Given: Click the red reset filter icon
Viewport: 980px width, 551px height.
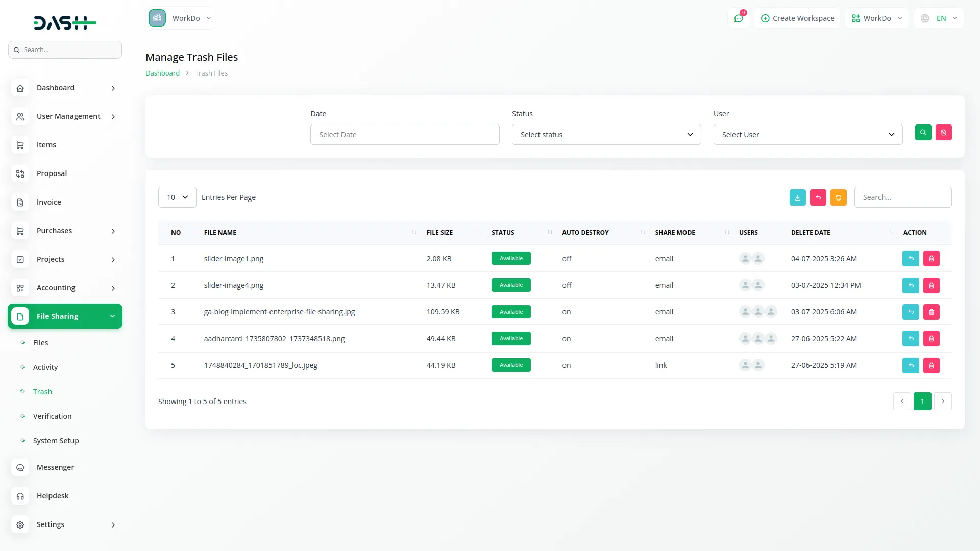Looking at the screenshot, I should [943, 133].
